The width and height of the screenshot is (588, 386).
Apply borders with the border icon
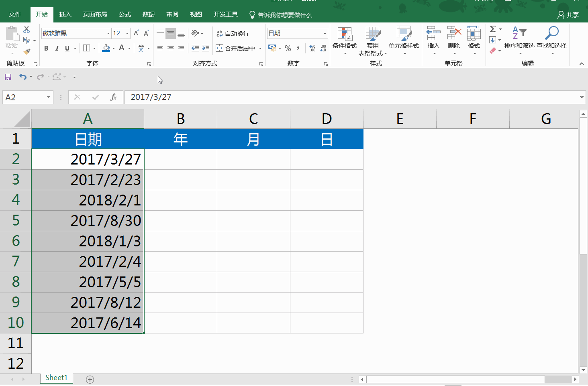coord(86,48)
